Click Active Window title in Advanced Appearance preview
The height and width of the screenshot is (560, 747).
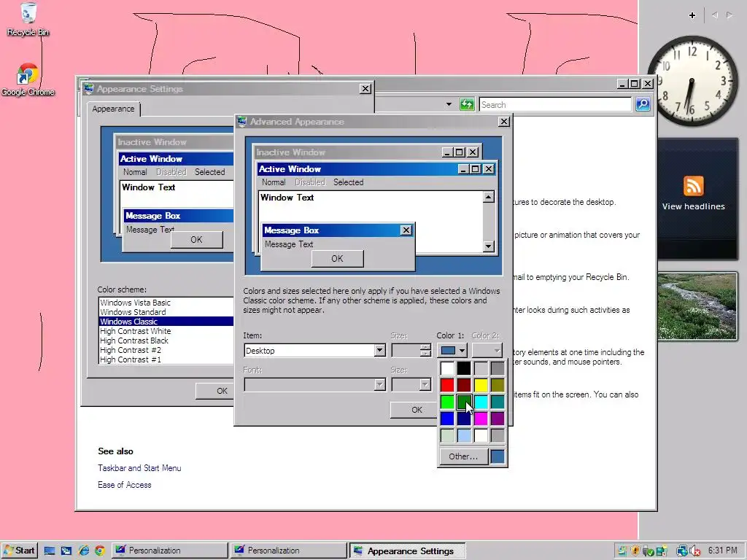(x=290, y=169)
